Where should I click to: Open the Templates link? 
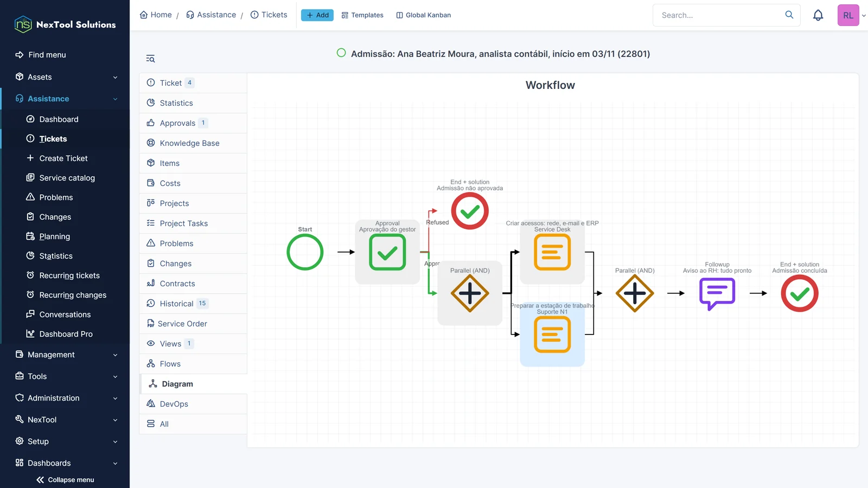362,15
